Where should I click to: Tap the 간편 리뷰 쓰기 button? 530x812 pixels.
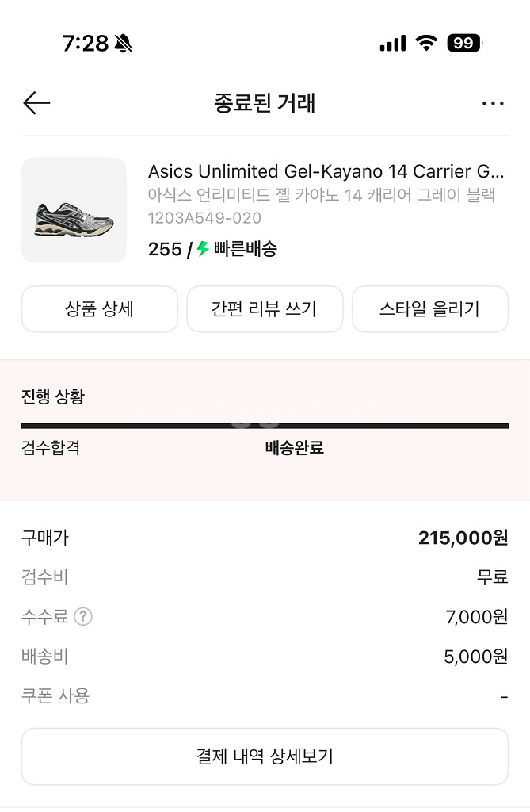point(265,309)
